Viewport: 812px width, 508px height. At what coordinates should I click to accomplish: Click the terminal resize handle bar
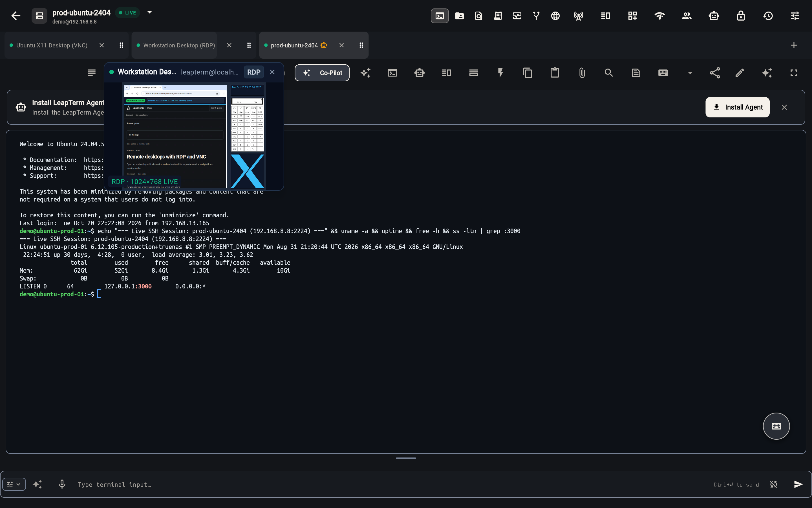(x=406, y=458)
